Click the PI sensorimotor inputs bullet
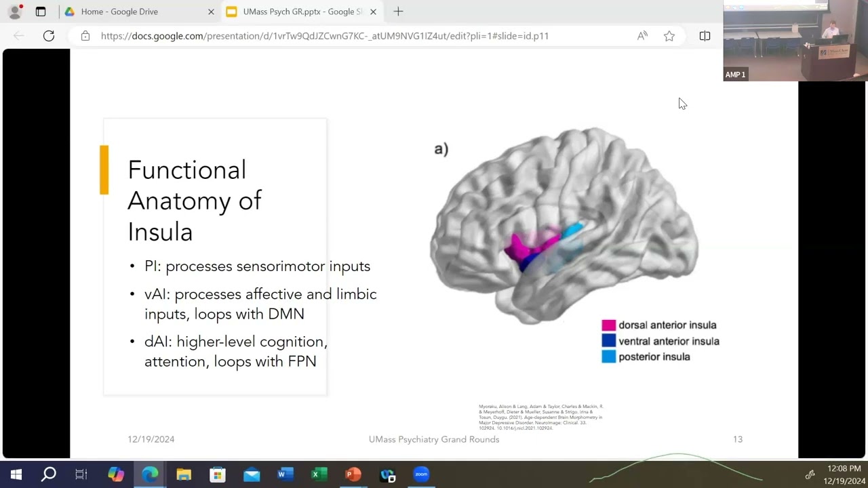 pos(257,266)
